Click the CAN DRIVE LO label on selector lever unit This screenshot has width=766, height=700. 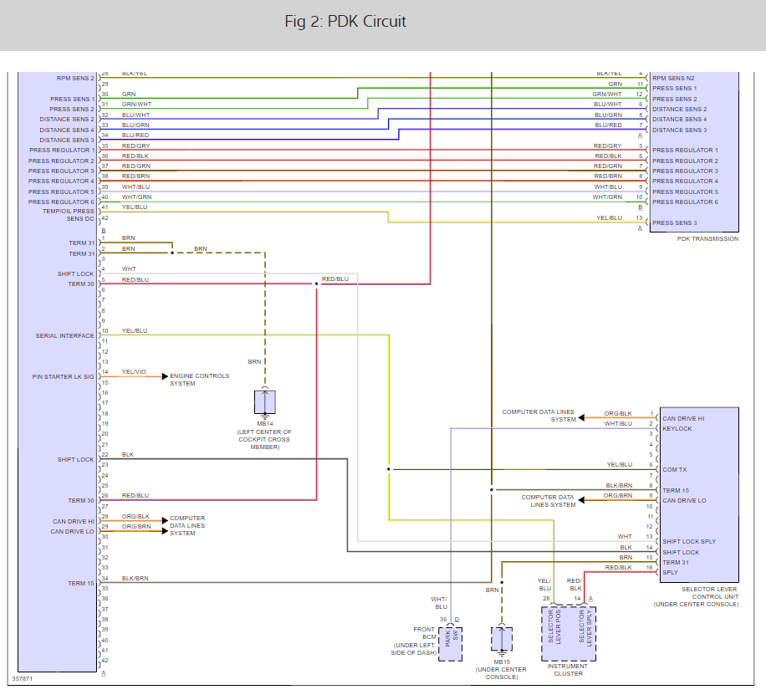(684, 501)
